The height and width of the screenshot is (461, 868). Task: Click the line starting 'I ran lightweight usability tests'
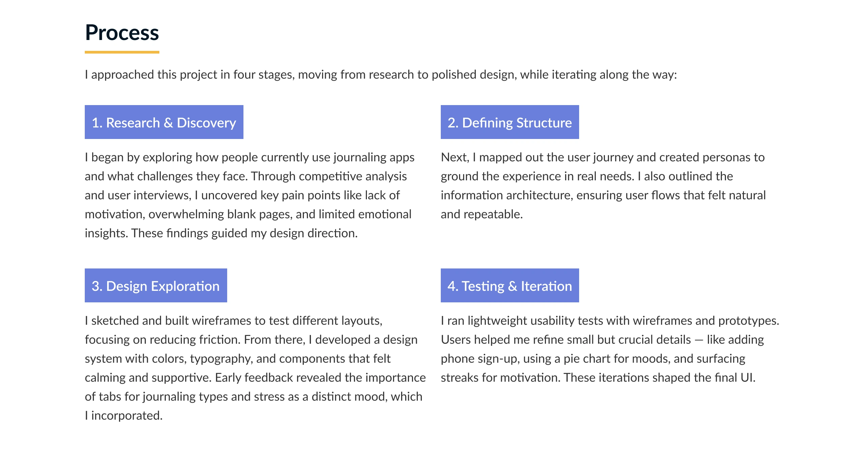610,321
